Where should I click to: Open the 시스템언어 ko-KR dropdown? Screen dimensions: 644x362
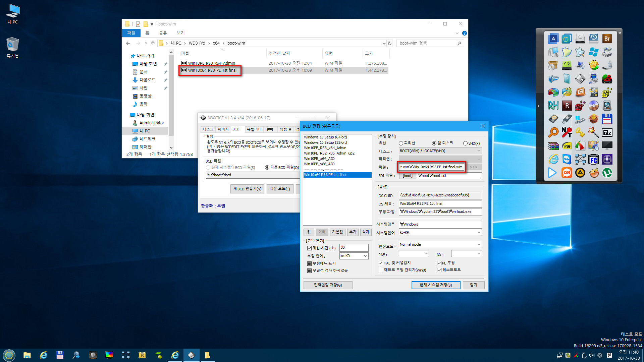point(440,232)
